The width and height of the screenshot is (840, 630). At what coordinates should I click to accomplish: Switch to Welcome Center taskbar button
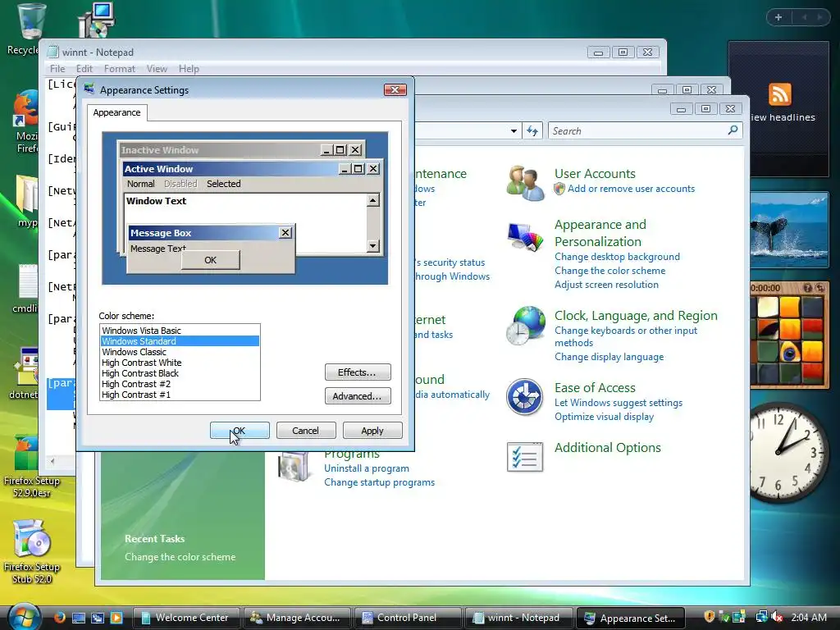[185, 618]
